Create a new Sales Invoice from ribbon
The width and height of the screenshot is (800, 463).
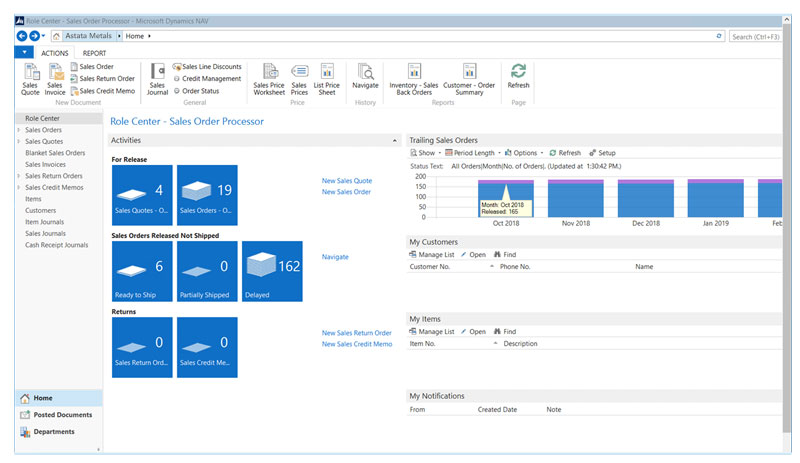(x=55, y=79)
